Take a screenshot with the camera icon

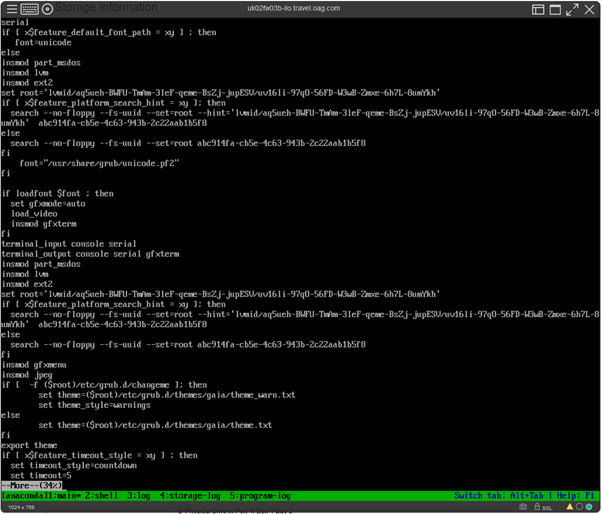coord(523,507)
